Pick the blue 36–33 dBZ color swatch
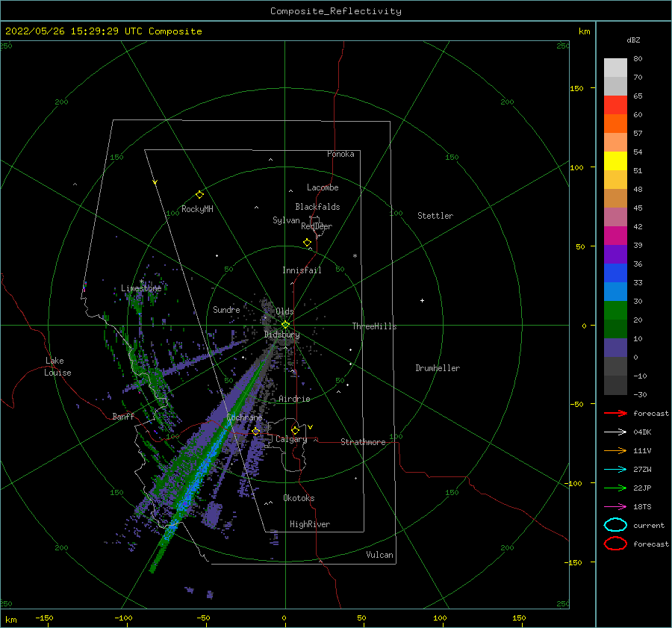This screenshot has width=672, height=628. point(615,273)
